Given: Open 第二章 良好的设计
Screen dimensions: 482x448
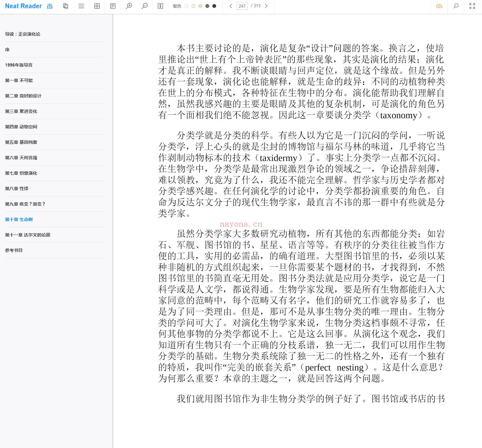Looking at the screenshot, I should tap(23, 96).
